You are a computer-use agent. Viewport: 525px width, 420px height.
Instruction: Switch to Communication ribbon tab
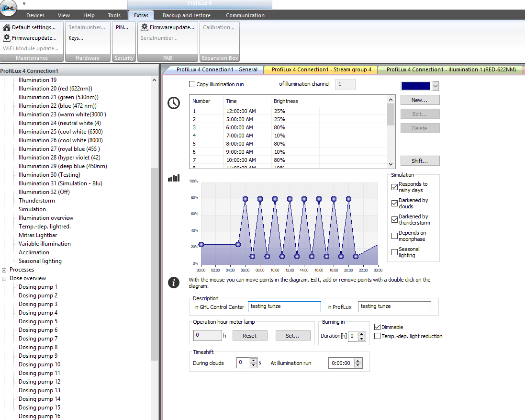click(245, 15)
